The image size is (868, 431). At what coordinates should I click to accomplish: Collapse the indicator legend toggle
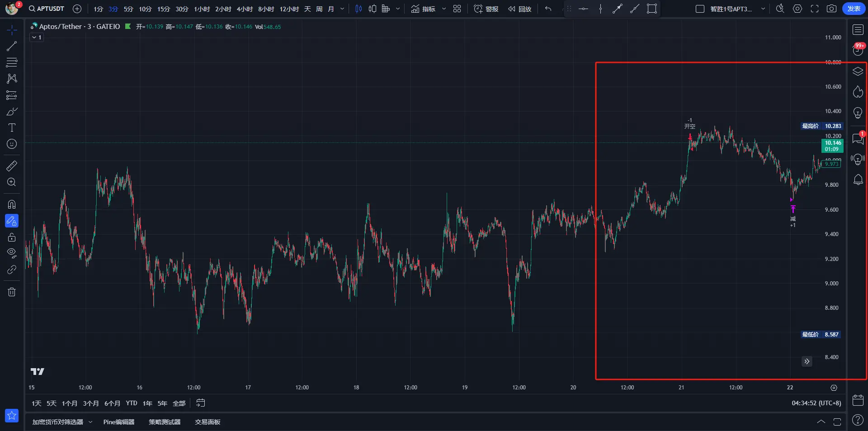(37, 38)
